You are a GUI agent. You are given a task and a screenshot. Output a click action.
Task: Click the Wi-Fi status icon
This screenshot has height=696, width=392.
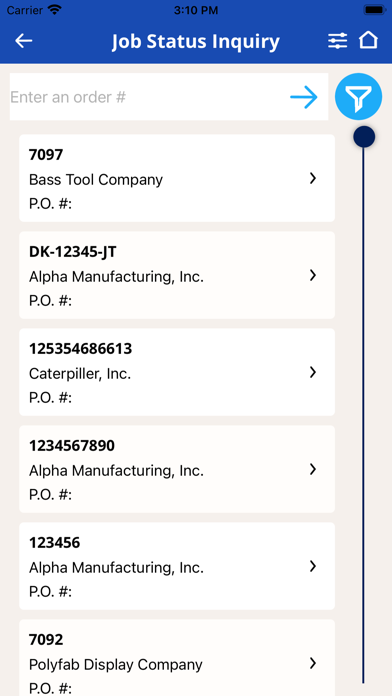pyautogui.click(x=55, y=10)
